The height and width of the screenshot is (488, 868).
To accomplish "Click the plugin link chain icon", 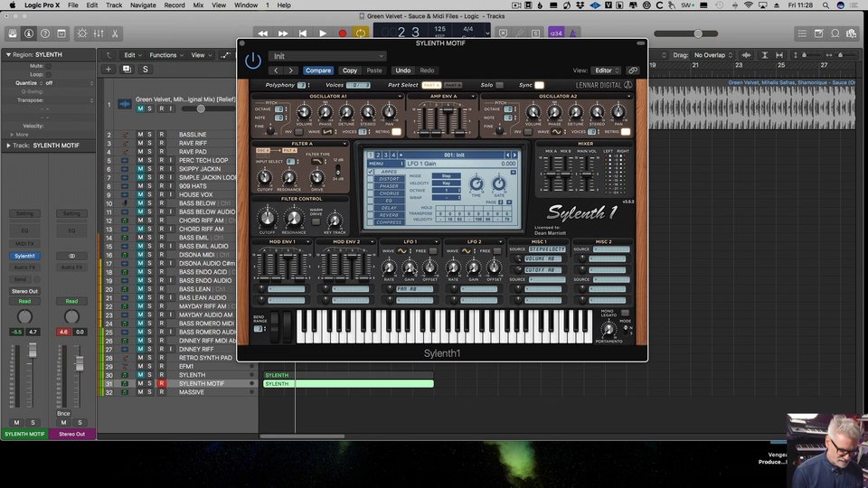I will coord(633,70).
